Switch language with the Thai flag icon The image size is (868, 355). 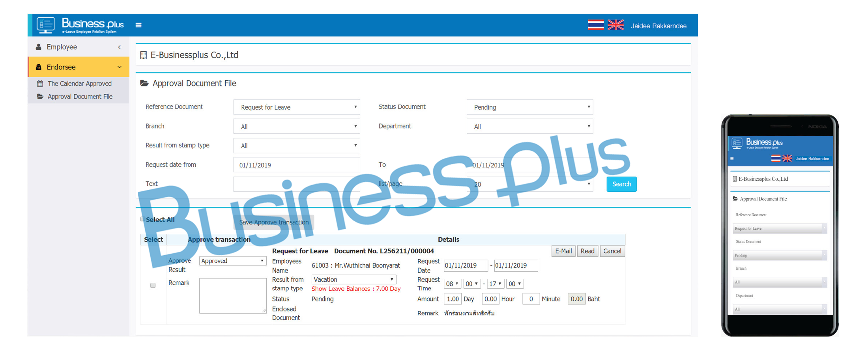[x=596, y=25]
